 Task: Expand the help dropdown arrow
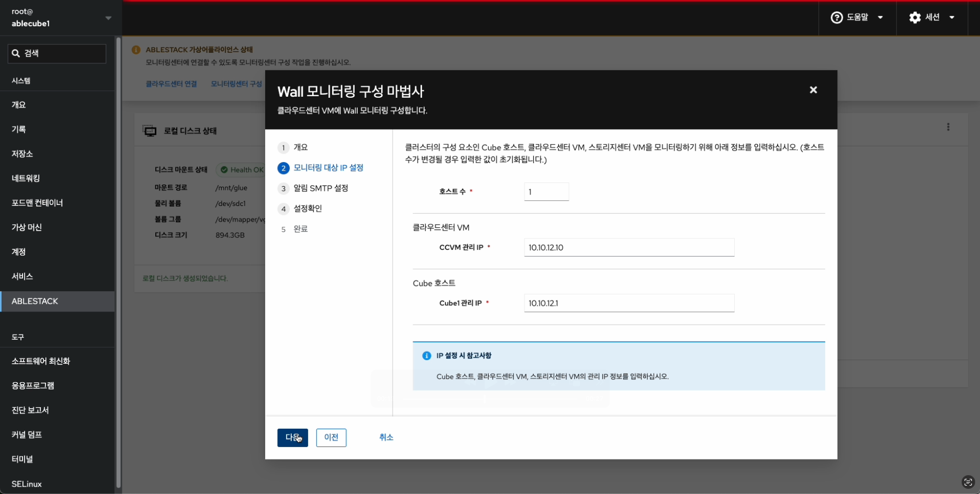click(881, 18)
